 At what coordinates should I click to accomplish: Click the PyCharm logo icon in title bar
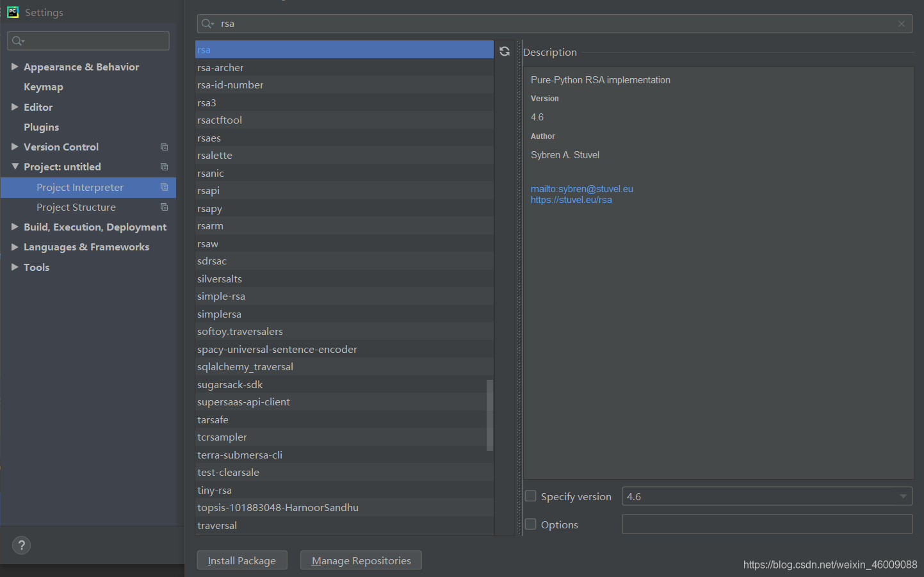point(13,12)
